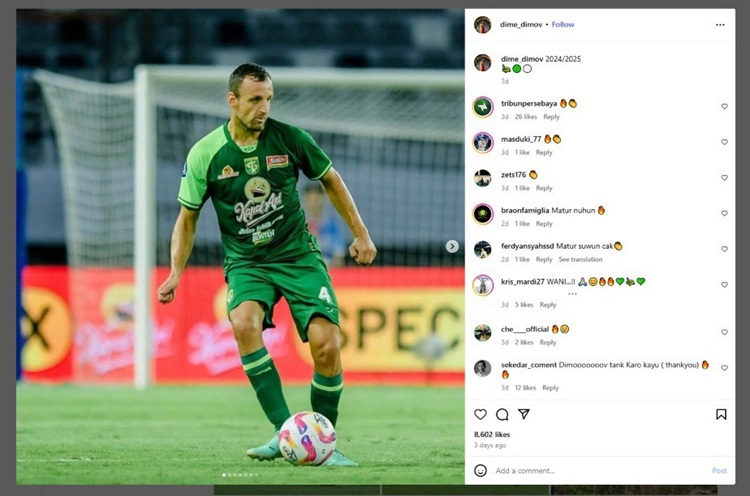See translation of ferdyansyahssd's comment
Viewport: 750px width, 496px height.
pyautogui.click(x=580, y=259)
